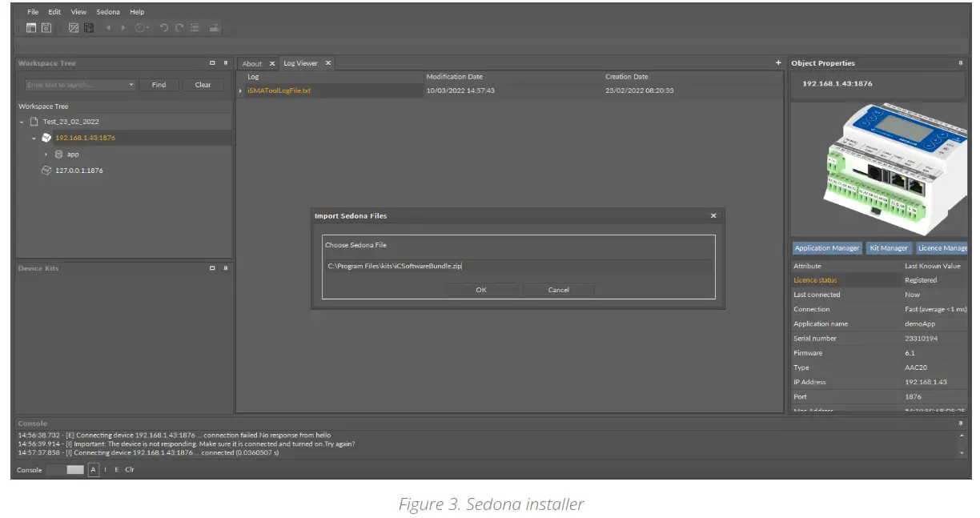The height and width of the screenshot is (518, 980).
Task: Click the Test_23_02_2022 project file icon
Action: [x=34, y=122]
